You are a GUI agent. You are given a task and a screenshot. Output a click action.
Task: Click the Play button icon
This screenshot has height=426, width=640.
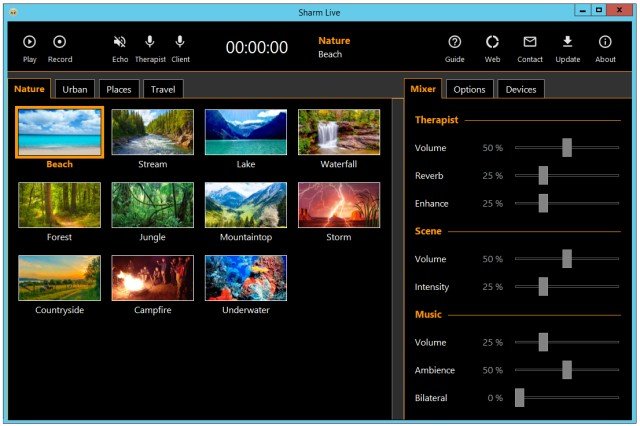click(29, 42)
